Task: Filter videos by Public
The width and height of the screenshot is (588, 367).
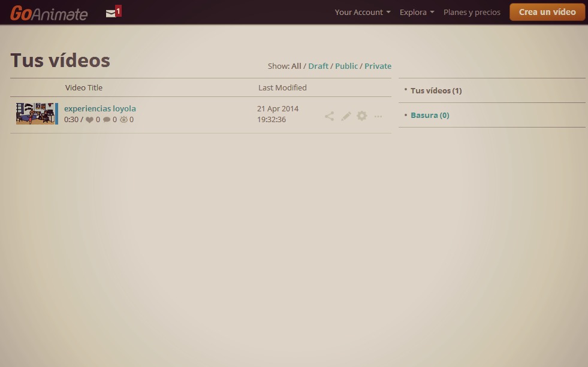Action: pyautogui.click(x=346, y=66)
